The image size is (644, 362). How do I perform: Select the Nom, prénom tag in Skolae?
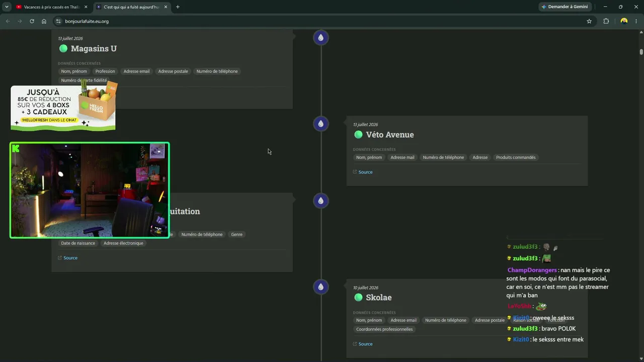[369, 320]
